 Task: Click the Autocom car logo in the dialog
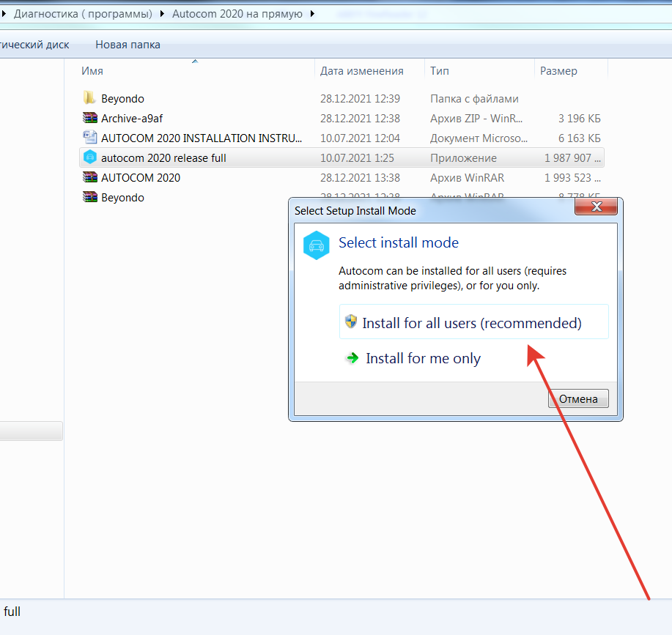click(x=317, y=245)
